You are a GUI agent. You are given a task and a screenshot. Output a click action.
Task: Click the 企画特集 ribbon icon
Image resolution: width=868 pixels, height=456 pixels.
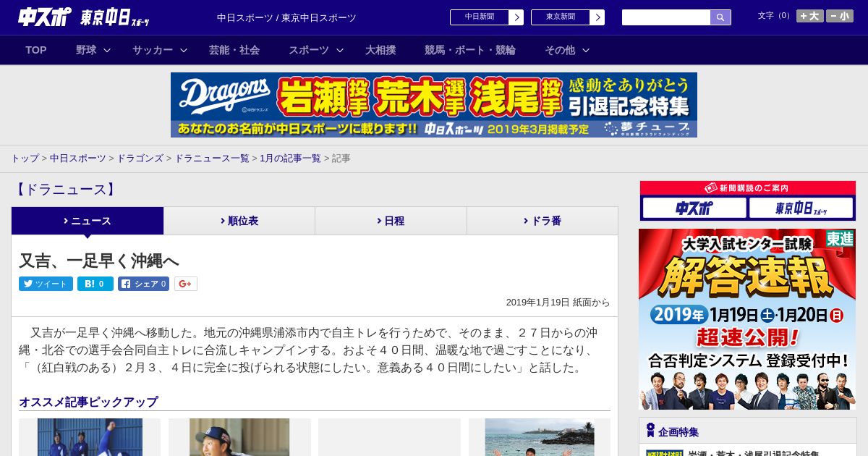point(650,431)
